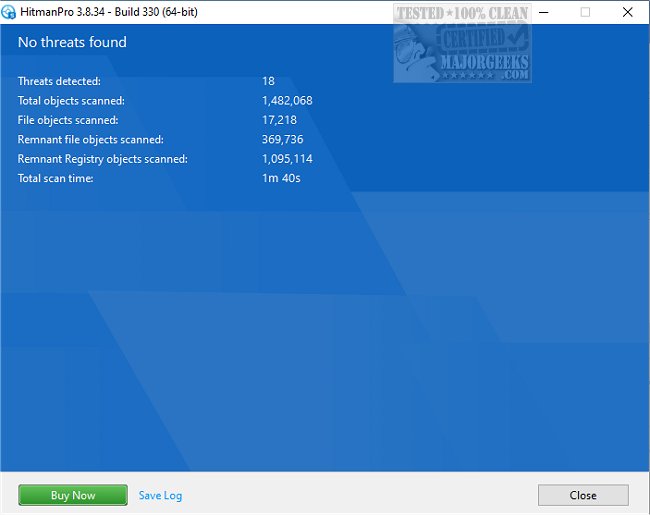The image size is (650, 515).
Task: Click the 'Total scan time:' label
Action: (x=56, y=179)
